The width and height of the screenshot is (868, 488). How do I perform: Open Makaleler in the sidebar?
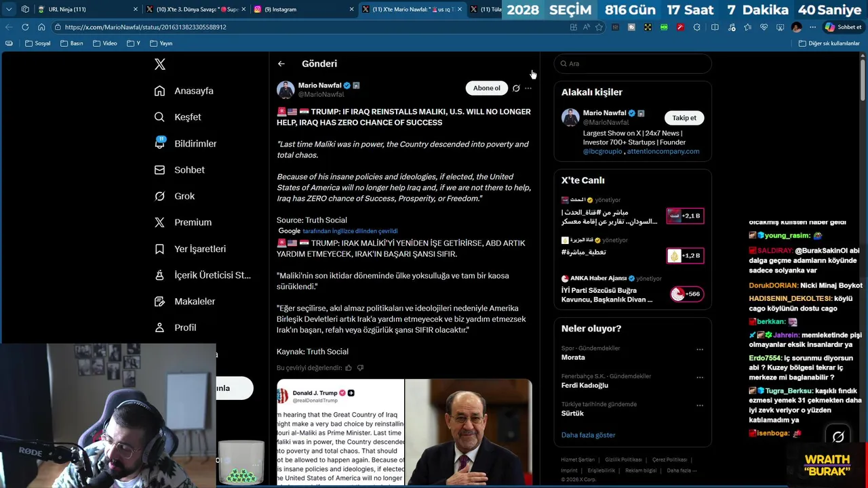pyautogui.click(x=184, y=302)
